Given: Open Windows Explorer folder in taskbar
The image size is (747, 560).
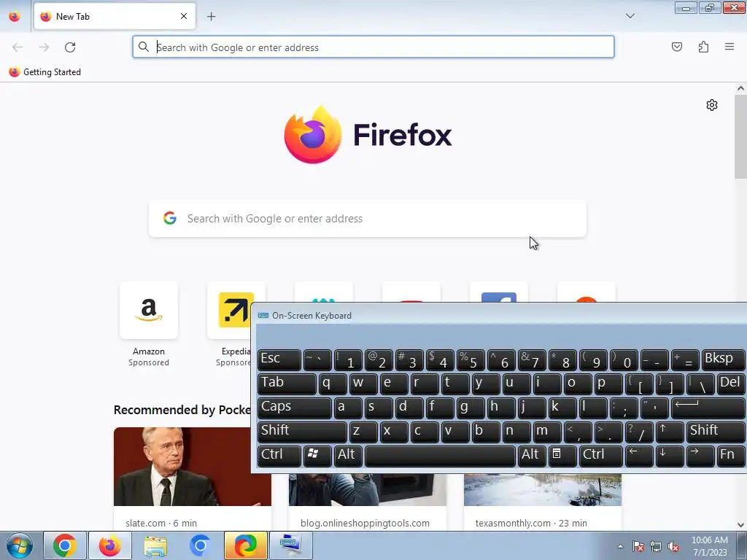Looking at the screenshot, I should (155, 545).
